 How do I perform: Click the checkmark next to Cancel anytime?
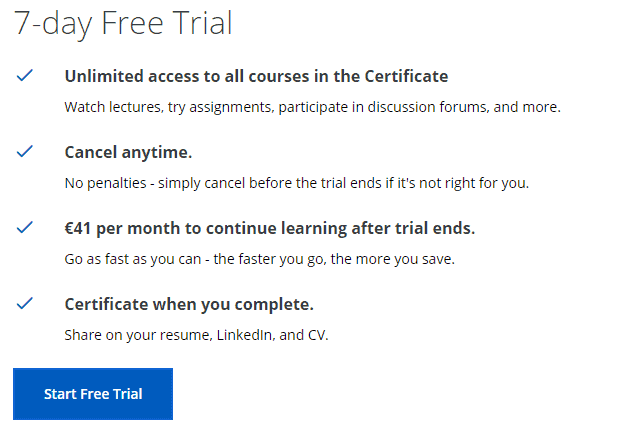click(x=25, y=152)
